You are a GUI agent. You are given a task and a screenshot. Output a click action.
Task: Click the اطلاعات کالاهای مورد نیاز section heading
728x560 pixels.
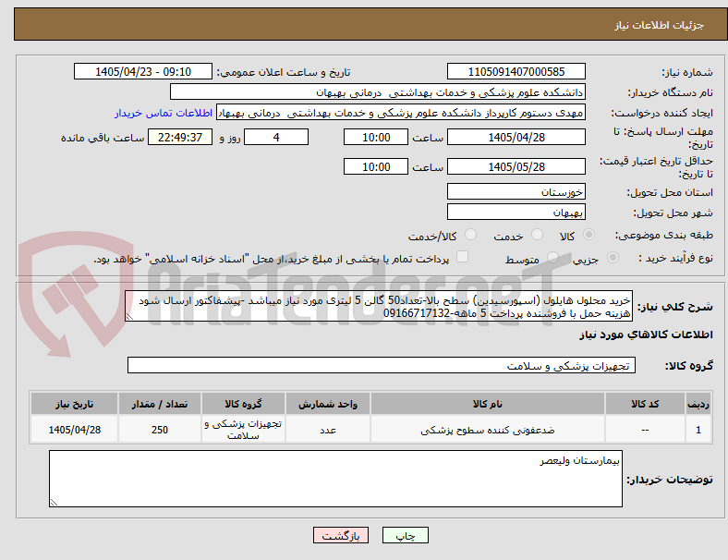[x=646, y=335]
